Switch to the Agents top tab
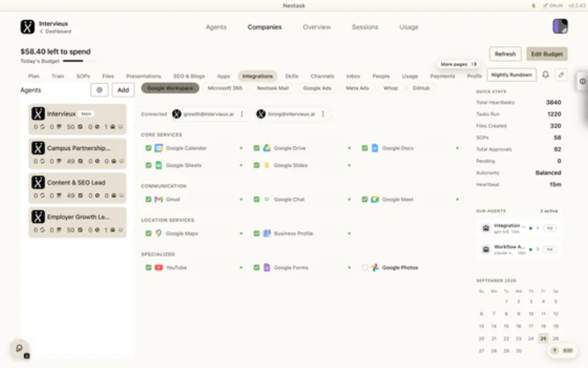The width and height of the screenshot is (588, 368). click(x=216, y=27)
